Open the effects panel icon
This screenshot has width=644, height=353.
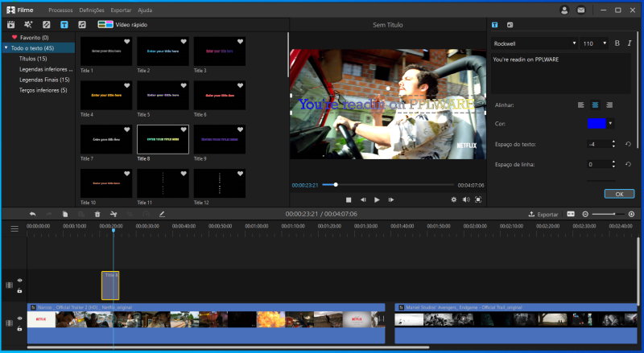(28, 25)
